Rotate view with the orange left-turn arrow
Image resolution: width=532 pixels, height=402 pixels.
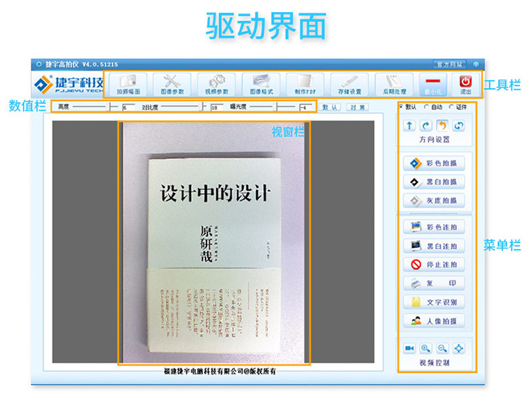click(442, 125)
